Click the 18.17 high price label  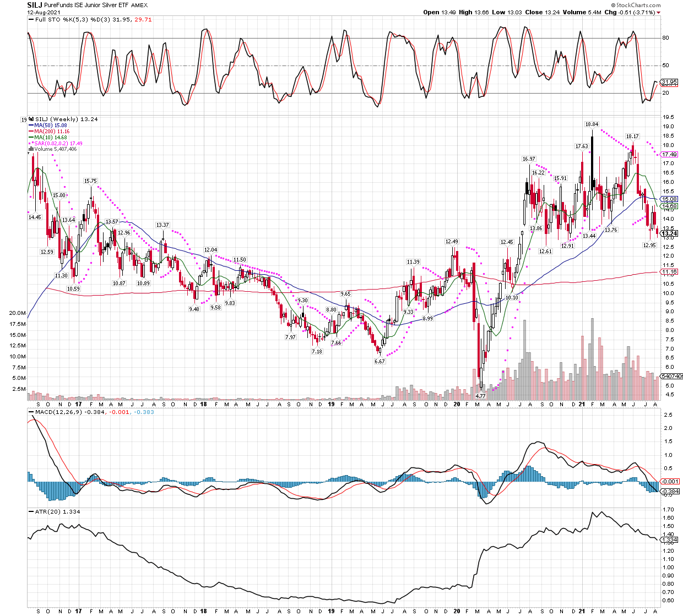click(632, 136)
